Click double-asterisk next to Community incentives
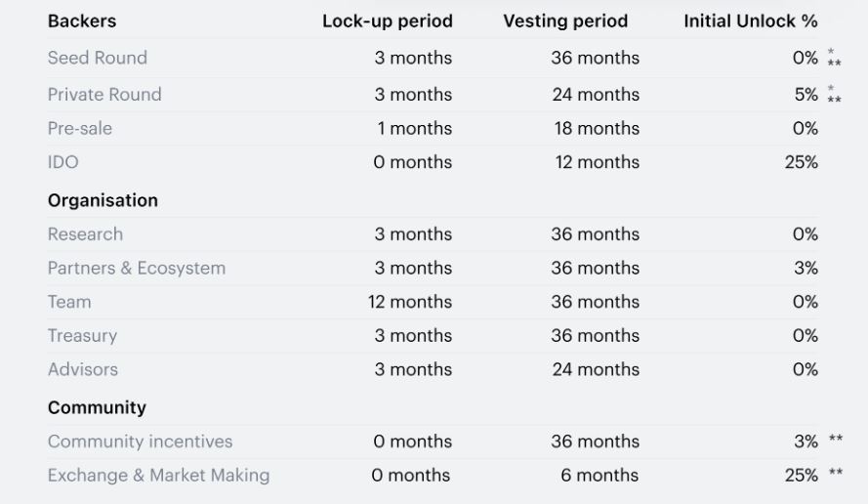868x504 pixels. coord(836,441)
